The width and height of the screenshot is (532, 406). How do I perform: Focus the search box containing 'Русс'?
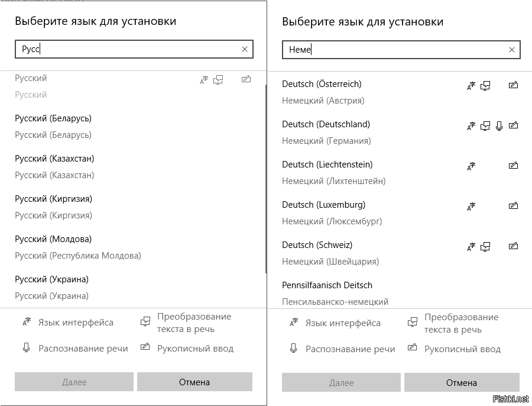[134, 49]
